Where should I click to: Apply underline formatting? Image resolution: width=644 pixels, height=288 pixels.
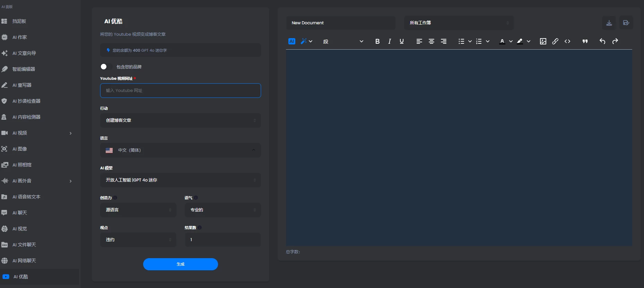tap(402, 41)
